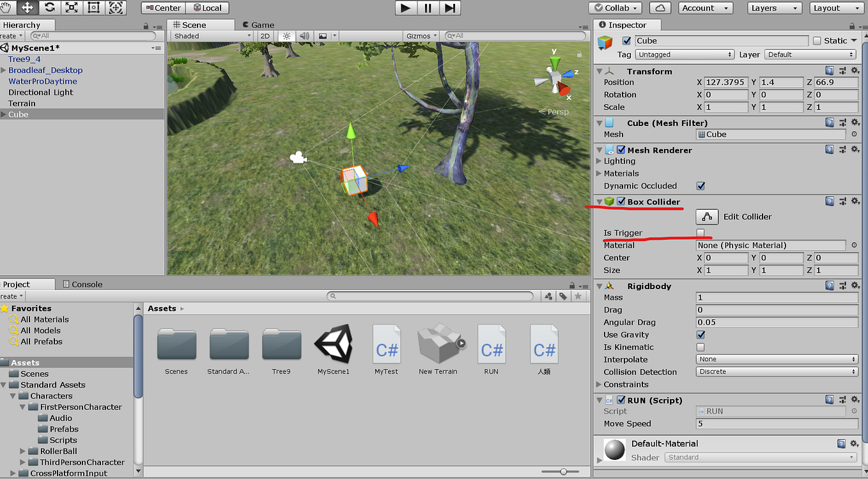
Task: Click the Collab button
Action: [614, 8]
